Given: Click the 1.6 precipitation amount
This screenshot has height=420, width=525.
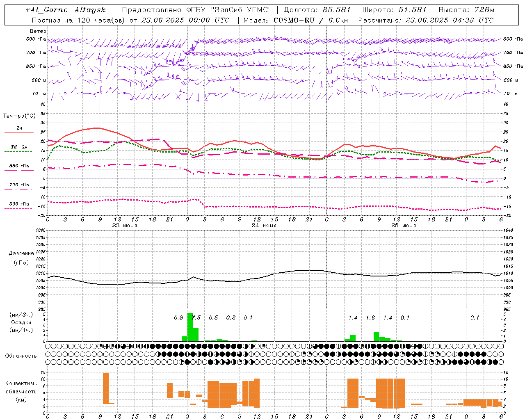Looking at the screenshot, I should [370, 317].
